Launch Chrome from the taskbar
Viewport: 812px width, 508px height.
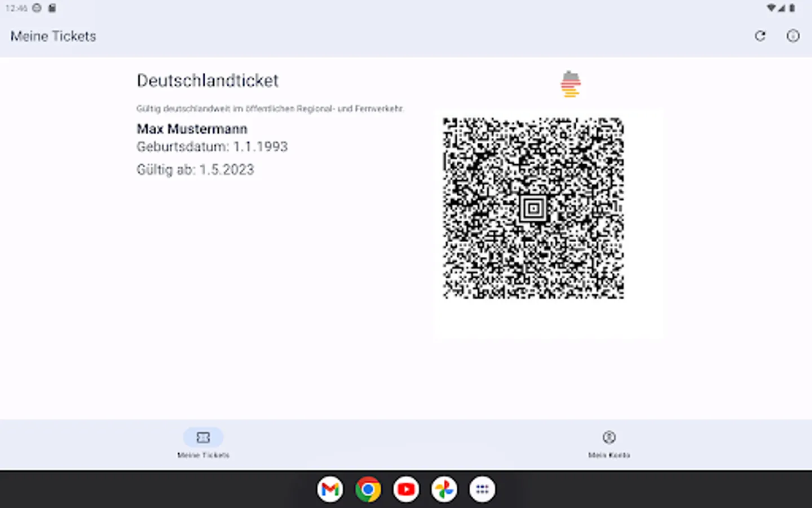tap(368, 489)
